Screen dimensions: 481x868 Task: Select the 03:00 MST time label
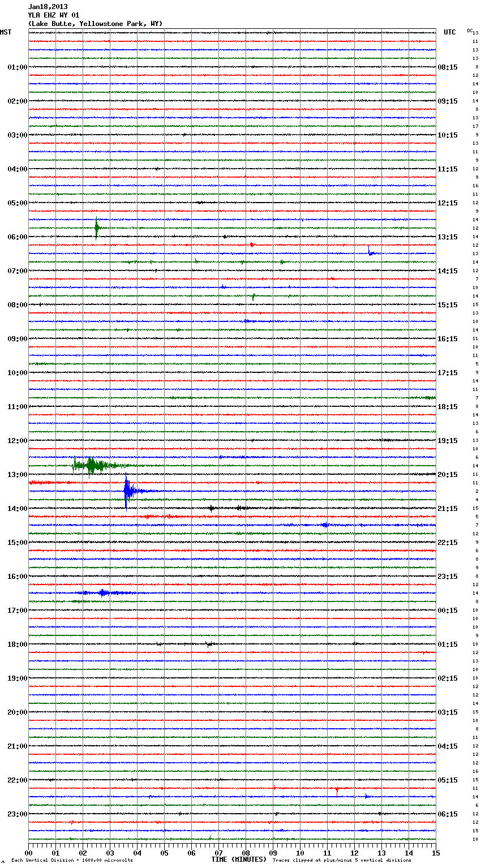point(18,135)
